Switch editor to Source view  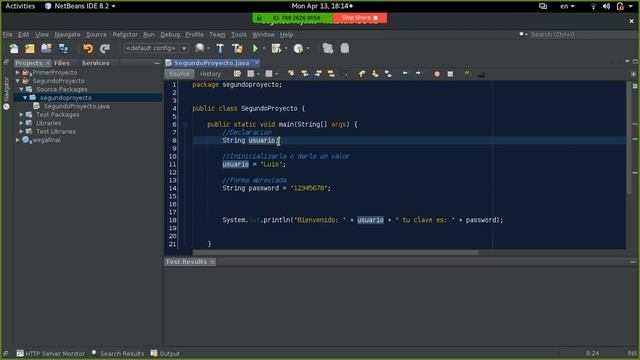179,74
